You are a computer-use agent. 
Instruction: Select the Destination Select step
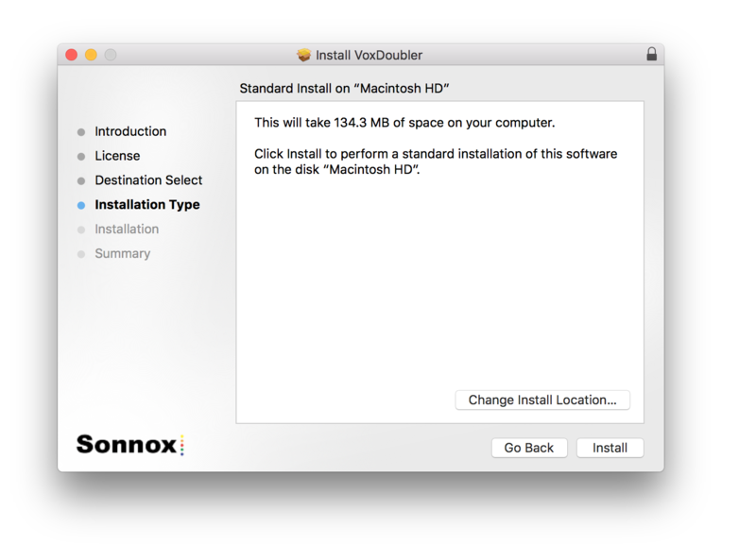[148, 180]
